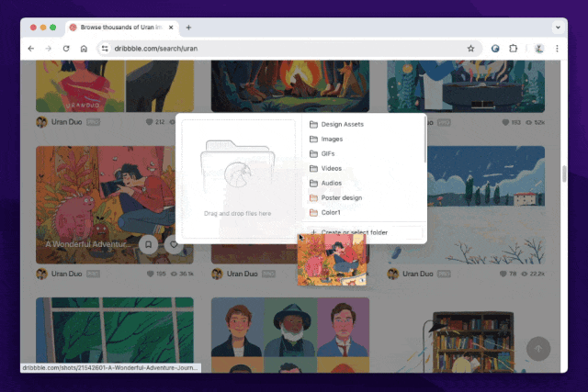Open the three portraits illustration shot
Image resolution: width=588 pixels, height=392 pixels.
coord(290,335)
